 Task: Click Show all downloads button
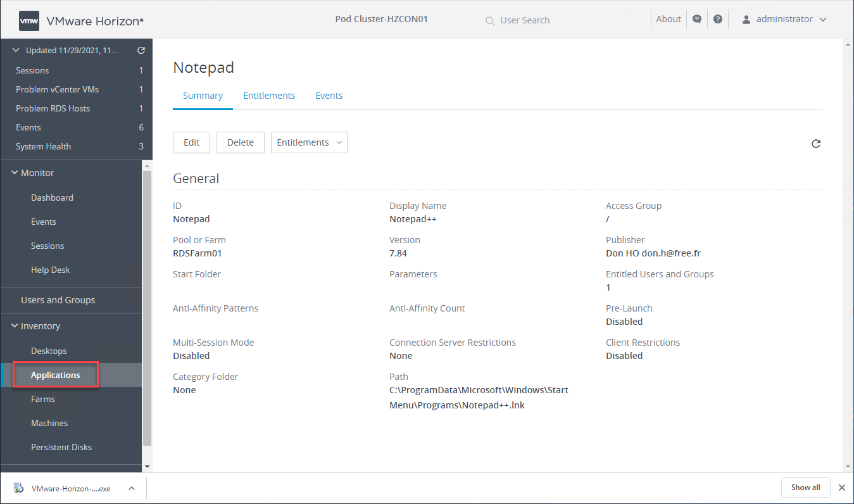805,488
